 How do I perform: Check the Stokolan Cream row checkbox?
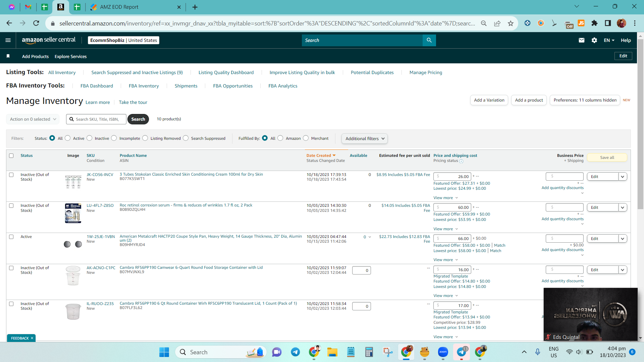11,175
